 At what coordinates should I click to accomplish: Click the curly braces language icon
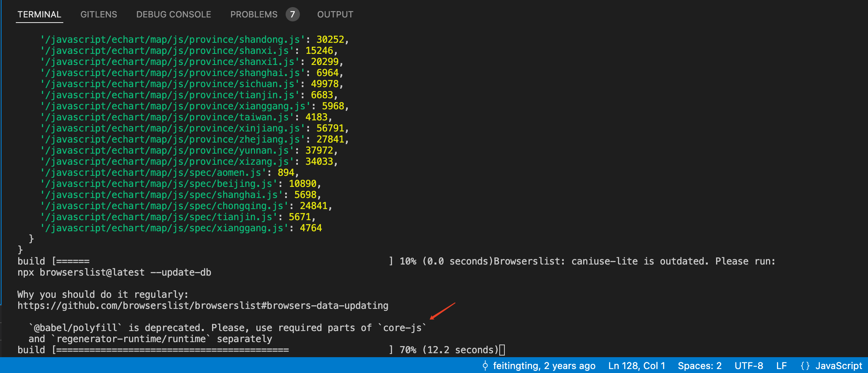pos(805,365)
